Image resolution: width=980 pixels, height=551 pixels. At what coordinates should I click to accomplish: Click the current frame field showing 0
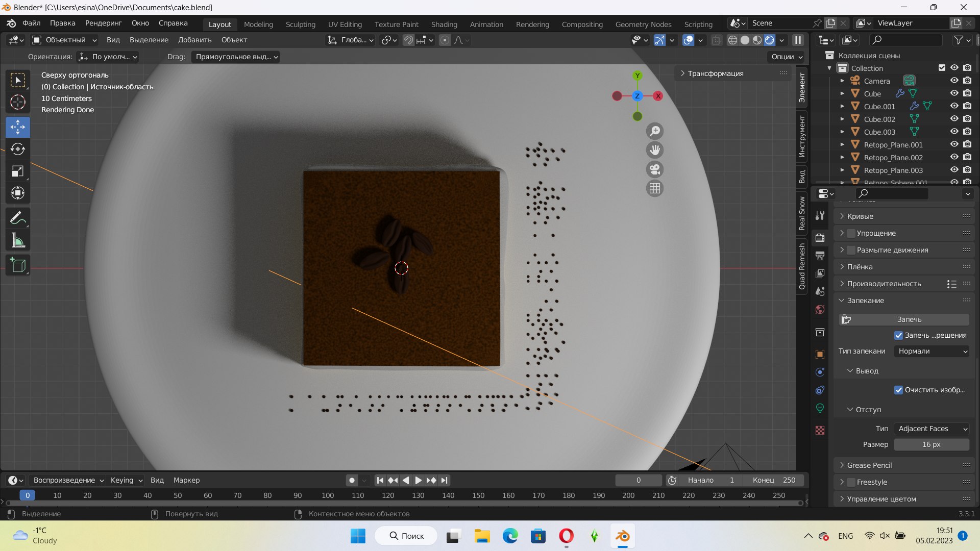point(638,480)
